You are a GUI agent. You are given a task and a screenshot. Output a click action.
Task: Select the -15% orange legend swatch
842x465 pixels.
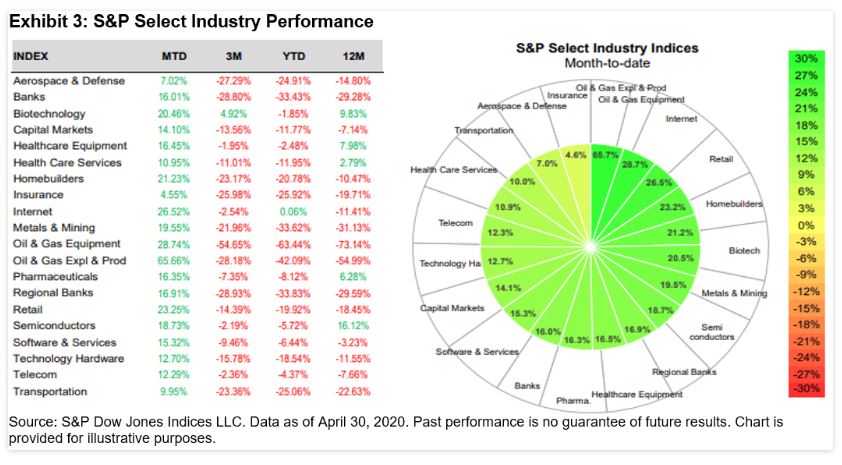point(805,307)
